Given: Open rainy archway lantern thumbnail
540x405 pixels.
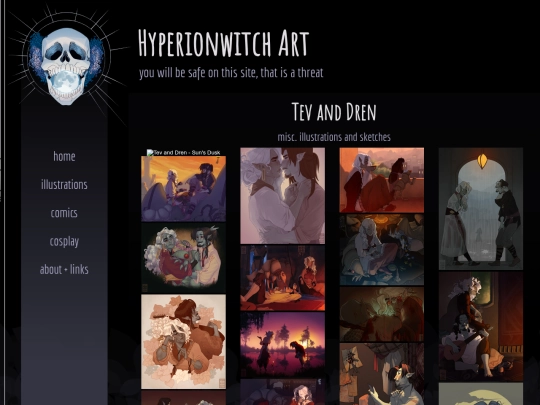Looking at the screenshot, I should click(x=481, y=209).
